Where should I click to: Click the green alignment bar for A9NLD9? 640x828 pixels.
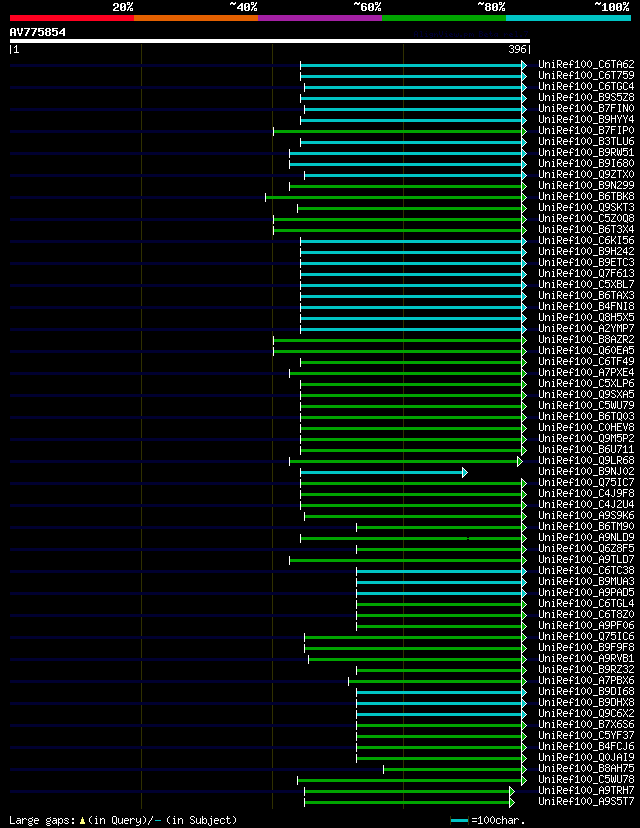click(413, 538)
